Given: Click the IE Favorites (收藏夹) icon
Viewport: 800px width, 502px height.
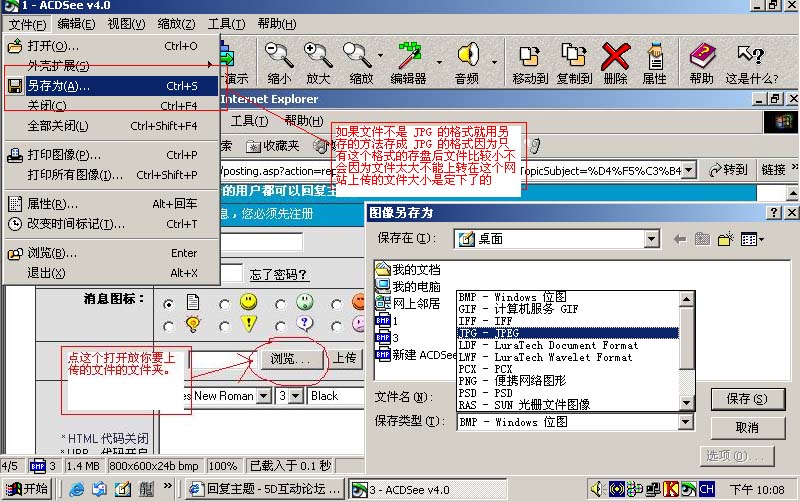Looking at the screenshot, I should coord(254,147).
